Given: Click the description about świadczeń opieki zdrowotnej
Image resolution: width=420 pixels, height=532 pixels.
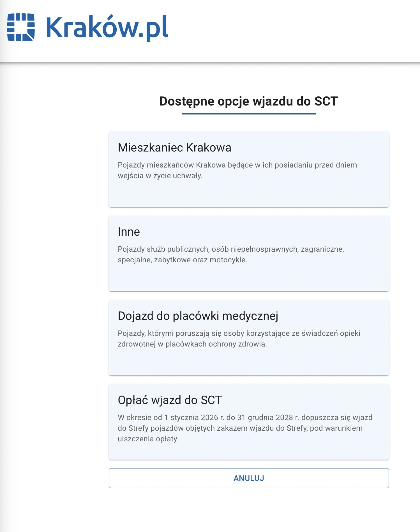Looking at the screenshot, I should [239, 338].
